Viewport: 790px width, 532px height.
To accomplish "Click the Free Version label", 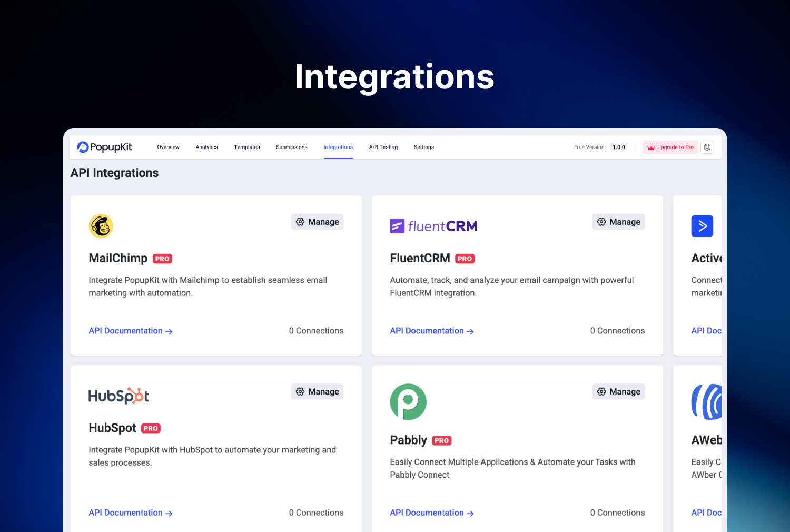I will click(x=589, y=147).
